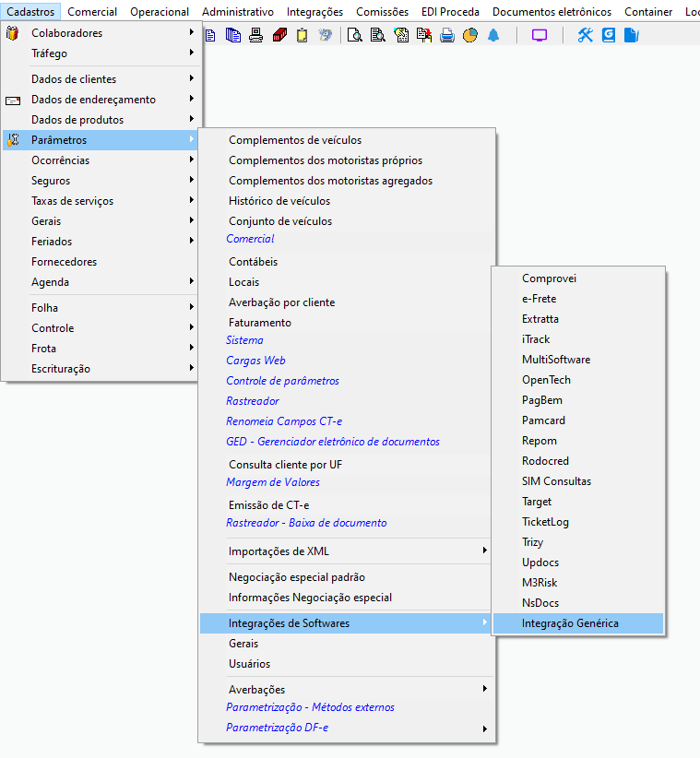Choose Integração Genérica from submenu

tap(578, 623)
